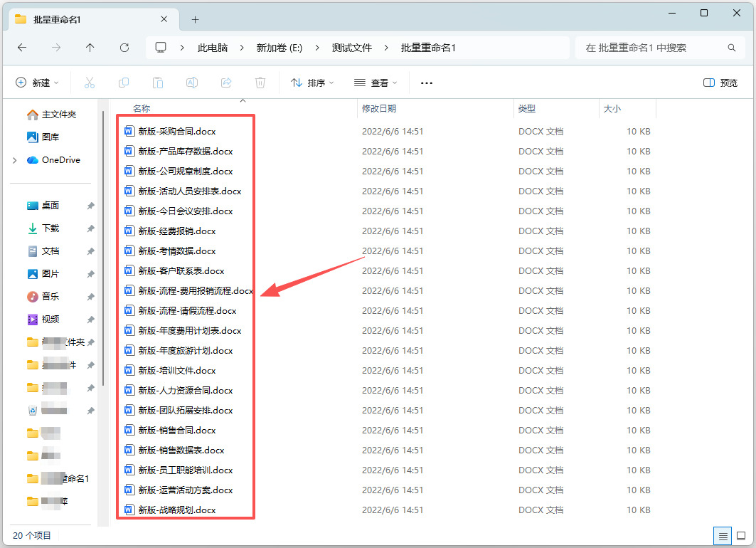Open 音乐 quick access folder
The image size is (756, 548).
(43, 296)
